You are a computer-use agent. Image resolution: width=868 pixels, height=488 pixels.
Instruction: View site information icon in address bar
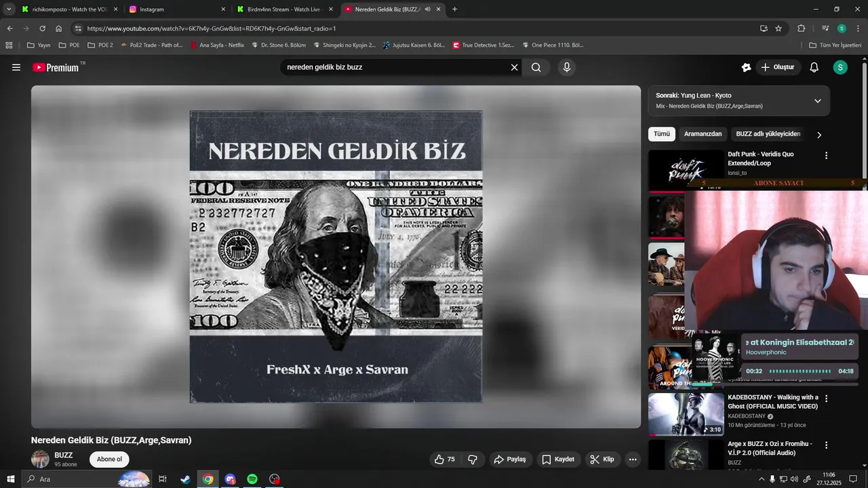[78, 28]
